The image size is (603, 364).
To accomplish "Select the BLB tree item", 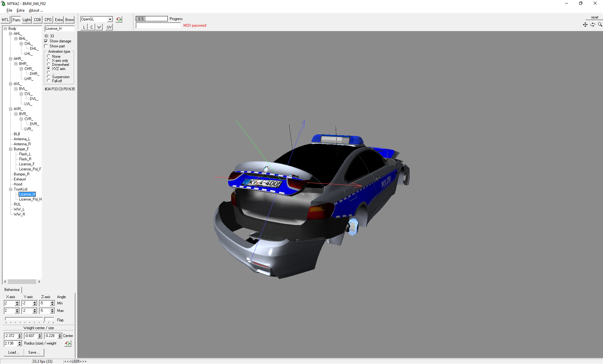I will (x=17, y=134).
